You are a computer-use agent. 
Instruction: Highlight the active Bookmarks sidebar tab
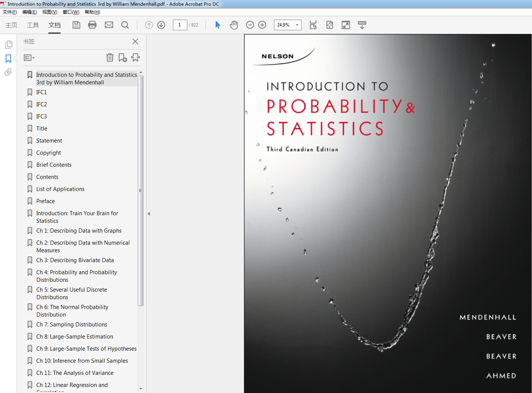8,59
